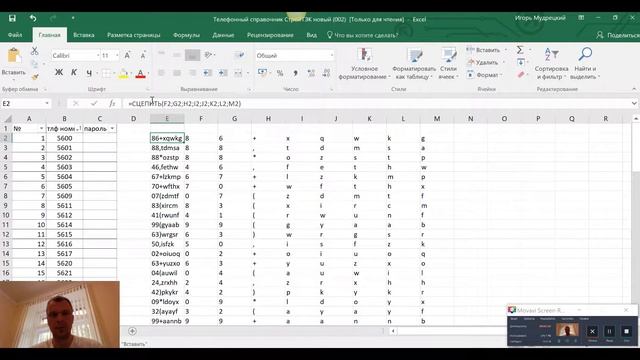Click the text orientation icon
Viewport: 640px width, 360px height.
(x=209, y=55)
